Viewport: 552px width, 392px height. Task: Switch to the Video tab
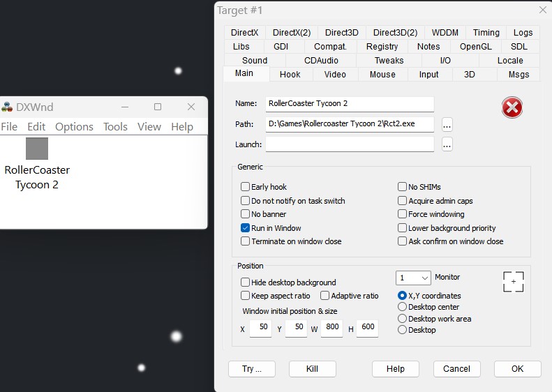pos(335,75)
